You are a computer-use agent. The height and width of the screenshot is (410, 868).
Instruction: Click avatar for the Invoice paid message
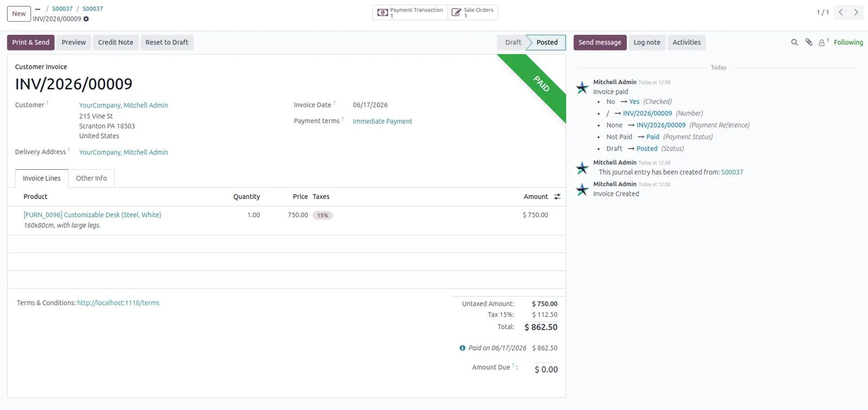pos(582,87)
